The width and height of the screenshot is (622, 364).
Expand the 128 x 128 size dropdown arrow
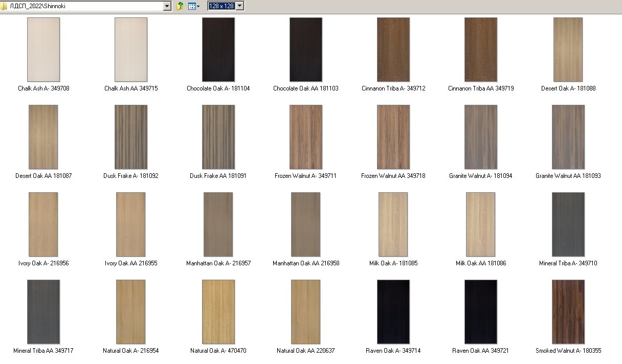click(240, 6)
